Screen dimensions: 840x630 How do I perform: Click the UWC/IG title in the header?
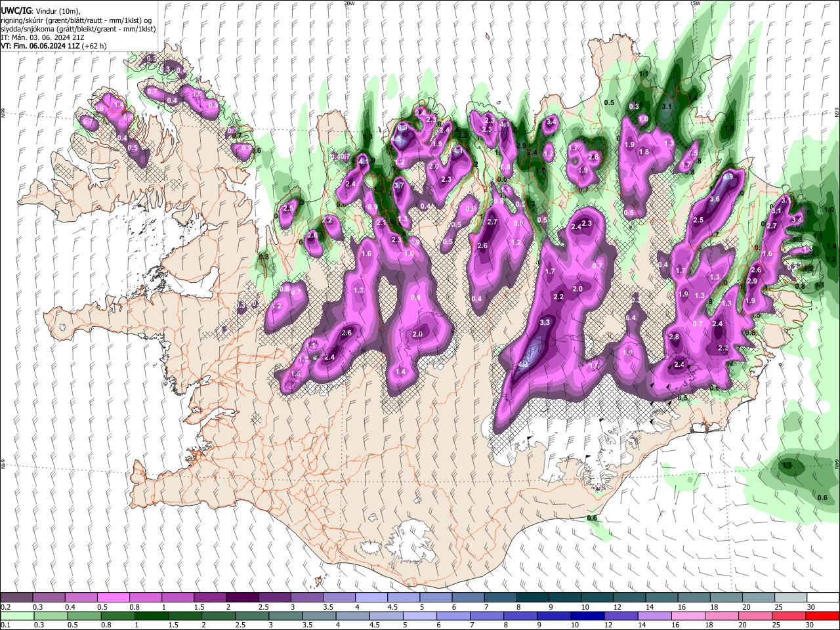(x=15, y=11)
